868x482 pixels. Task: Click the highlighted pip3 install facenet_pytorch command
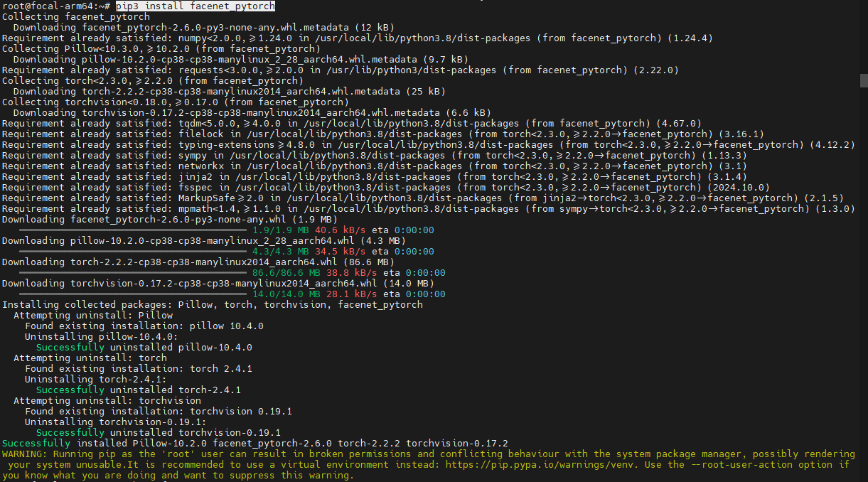[x=195, y=6]
